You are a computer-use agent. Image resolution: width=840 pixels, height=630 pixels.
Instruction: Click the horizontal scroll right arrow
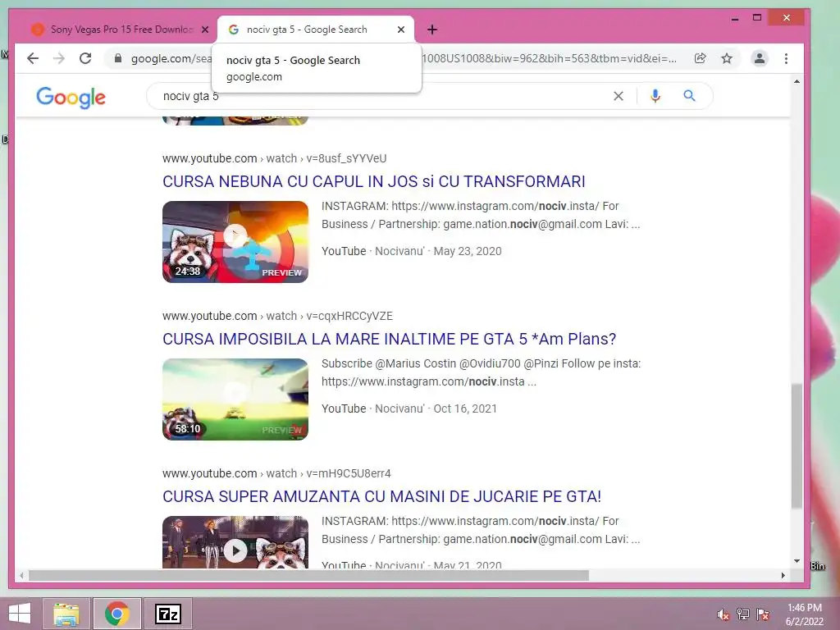point(783,575)
